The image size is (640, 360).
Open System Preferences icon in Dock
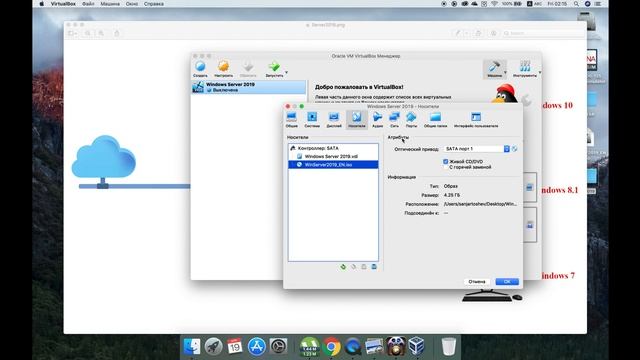click(279, 347)
